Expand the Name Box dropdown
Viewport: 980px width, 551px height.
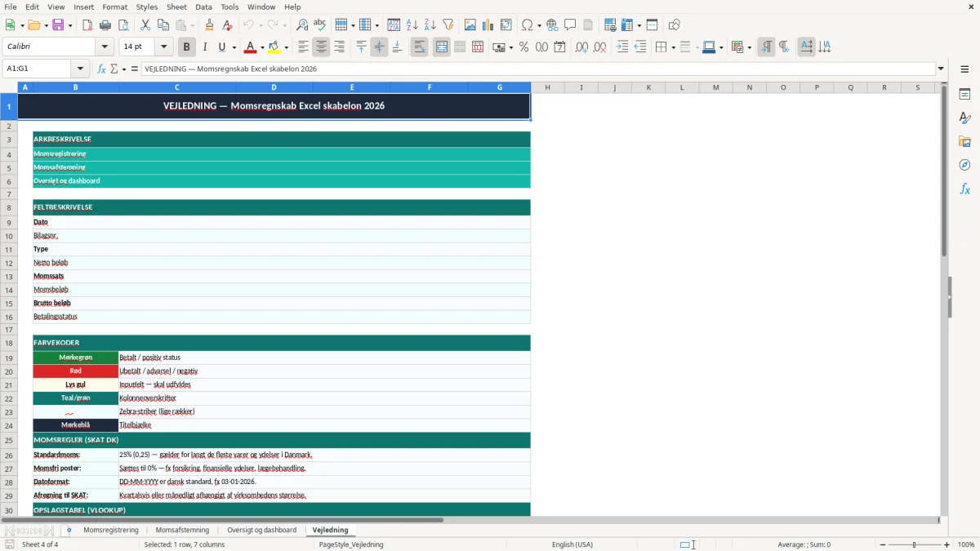tap(79, 69)
